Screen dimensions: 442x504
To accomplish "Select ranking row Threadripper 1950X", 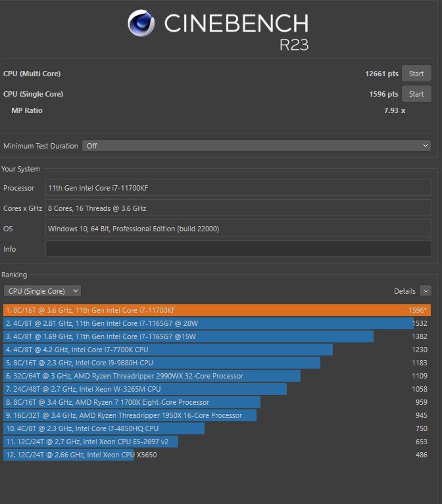I will coord(217,415).
